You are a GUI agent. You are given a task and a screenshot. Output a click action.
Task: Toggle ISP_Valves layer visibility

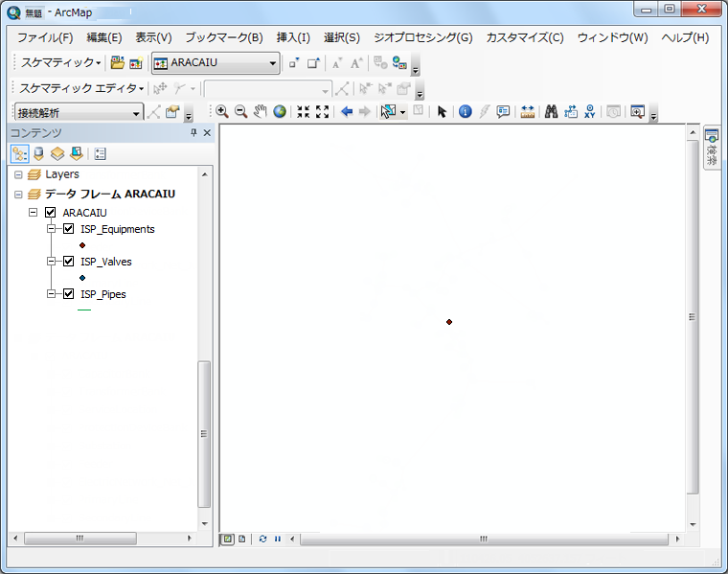pos(69,262)
